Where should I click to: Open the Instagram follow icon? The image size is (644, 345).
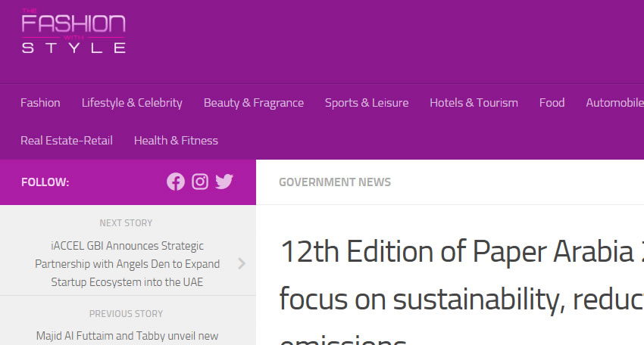[x=200, y=182]
